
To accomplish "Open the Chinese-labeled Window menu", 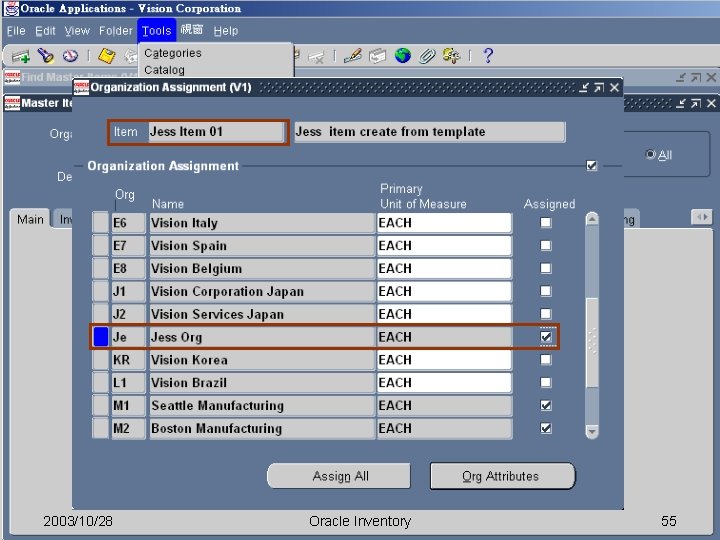I will point(191,30).
